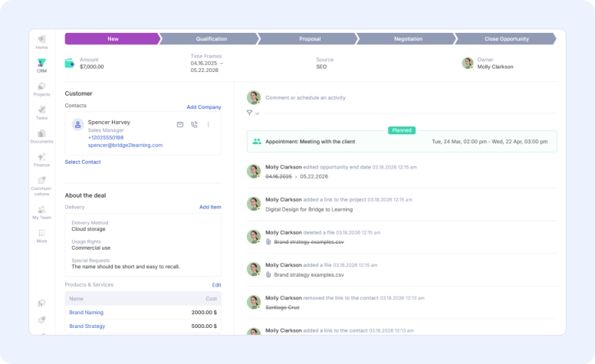Open the Finance section
This screenshot has height=364, width=595.
click(41, 160)
